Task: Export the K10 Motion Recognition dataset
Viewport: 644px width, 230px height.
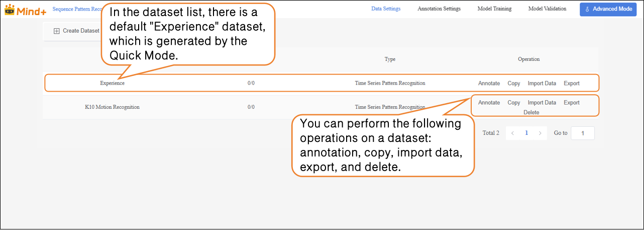Action: tap(572, 103)
